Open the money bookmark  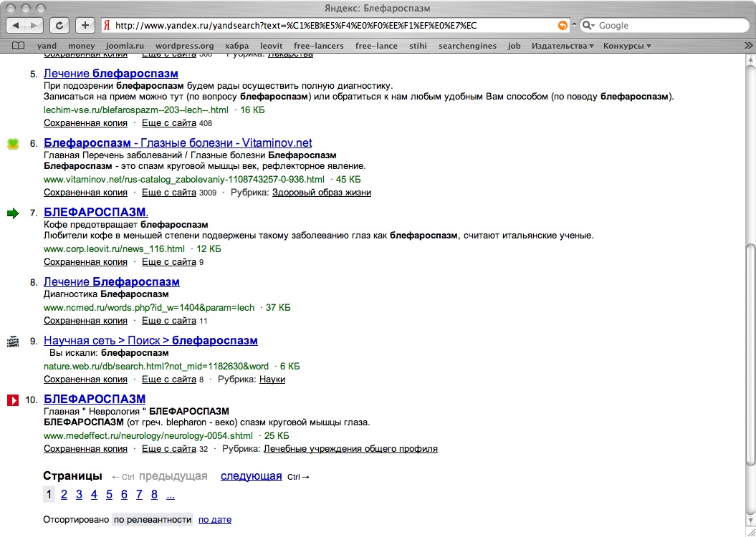pos(82,46)
